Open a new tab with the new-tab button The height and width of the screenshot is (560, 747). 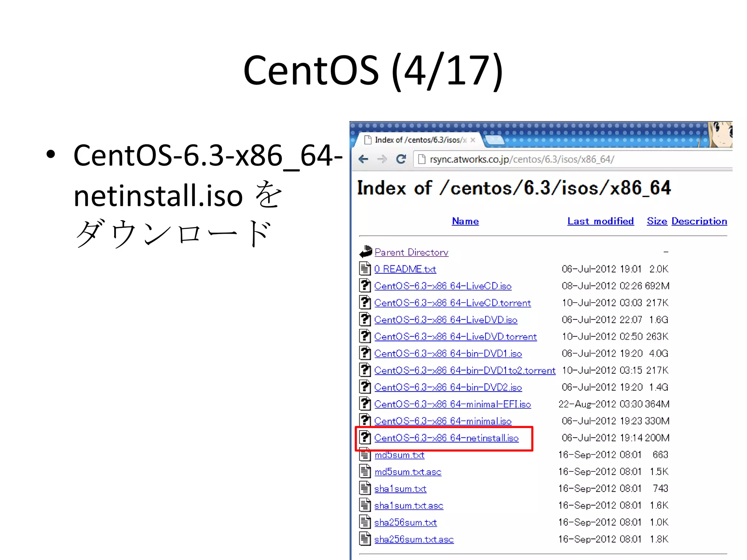pos(495,140)
